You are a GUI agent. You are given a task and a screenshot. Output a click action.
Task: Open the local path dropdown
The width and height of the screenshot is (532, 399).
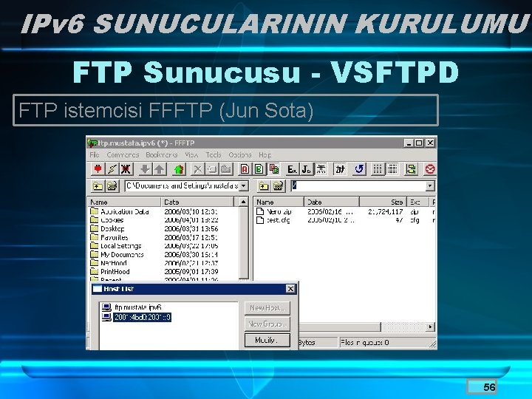244,186
